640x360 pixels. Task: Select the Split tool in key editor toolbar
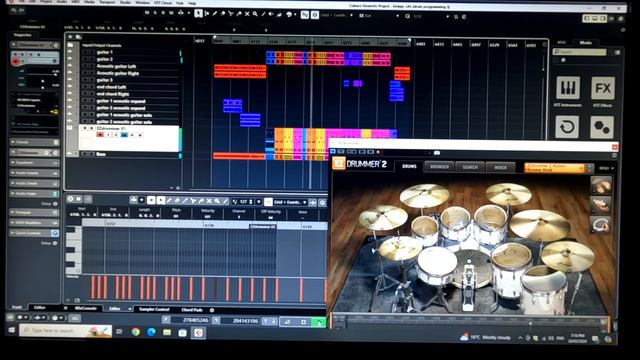[x=193, y=201]
